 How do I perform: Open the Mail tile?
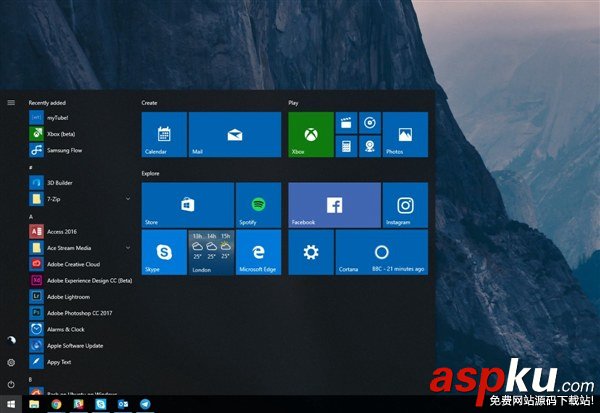pyautogui.click(x=235, y=134)
